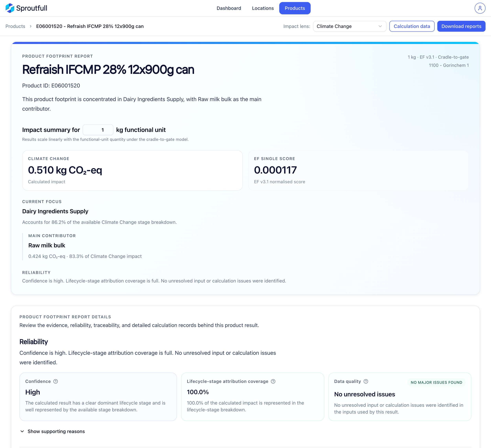Click the Lifecycle-stage attribution coverage help icon

coord(273,381)
